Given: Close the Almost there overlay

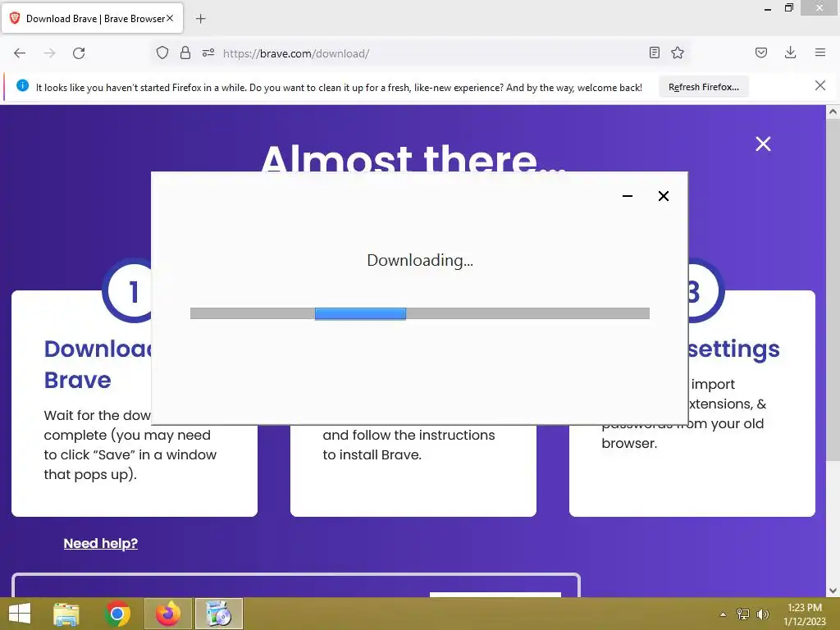Looking at the screenshot, I should 763,144.
